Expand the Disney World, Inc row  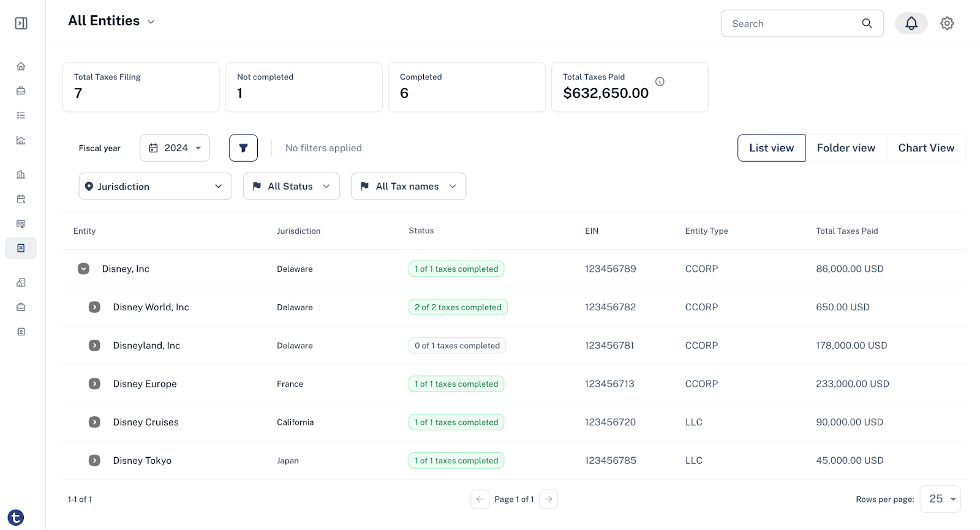pos(94,307)
